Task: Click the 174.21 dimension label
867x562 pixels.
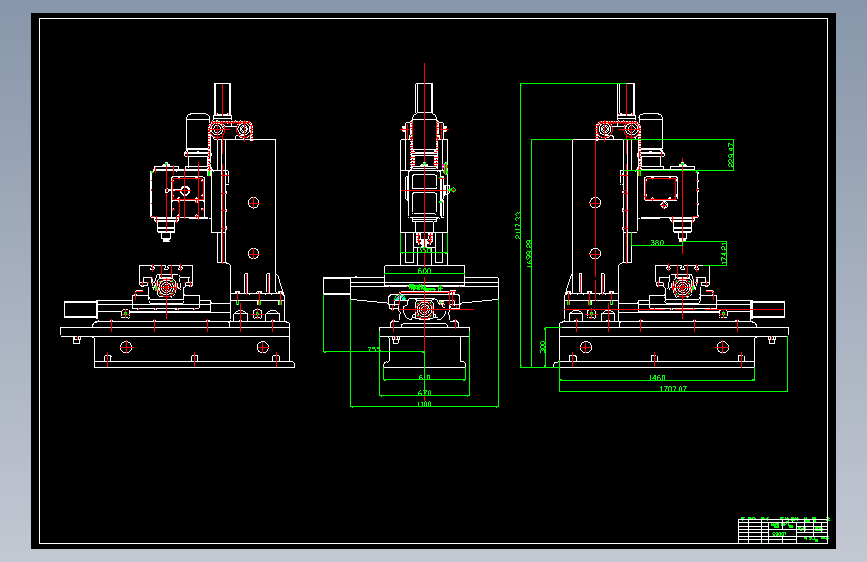Action: click(x=724, y=253)
